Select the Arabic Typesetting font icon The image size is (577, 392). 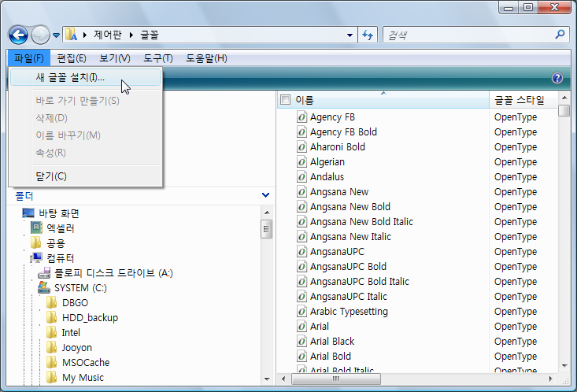[x=301, y=312]
